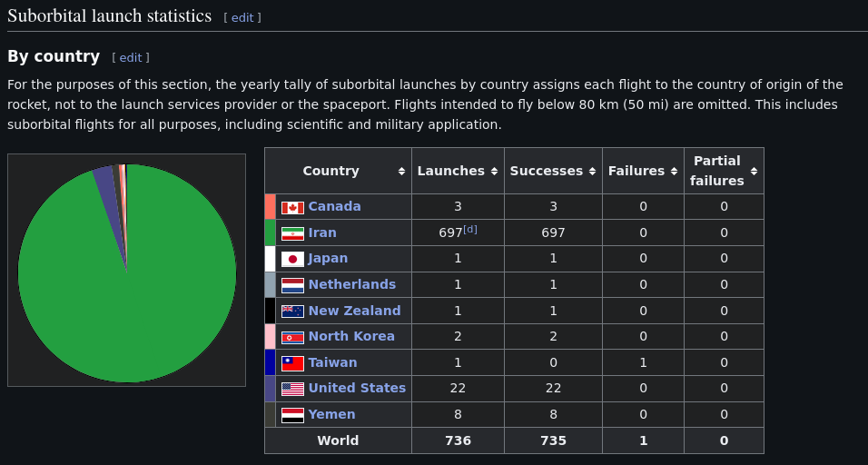868x465 pixels.
Task: Click the purple United States color swatch
Action: [x=270, y=389]
